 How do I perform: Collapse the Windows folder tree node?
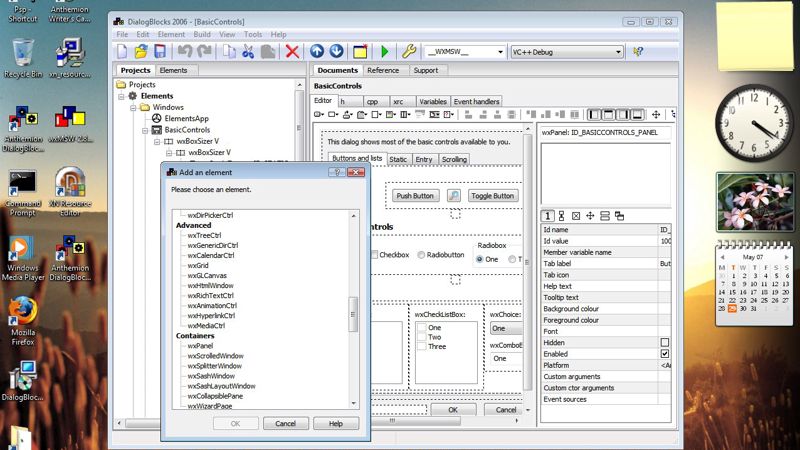(133, 107)
